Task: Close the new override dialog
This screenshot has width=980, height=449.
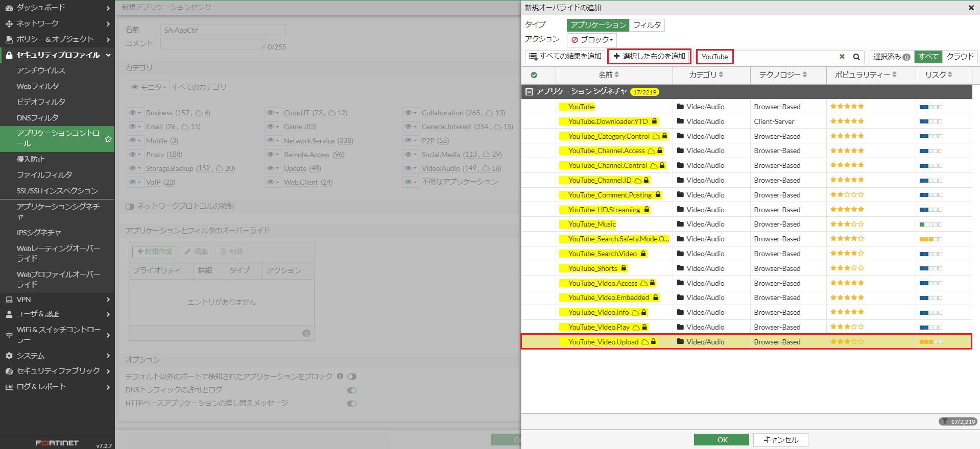Action: [x=971, y=8]
